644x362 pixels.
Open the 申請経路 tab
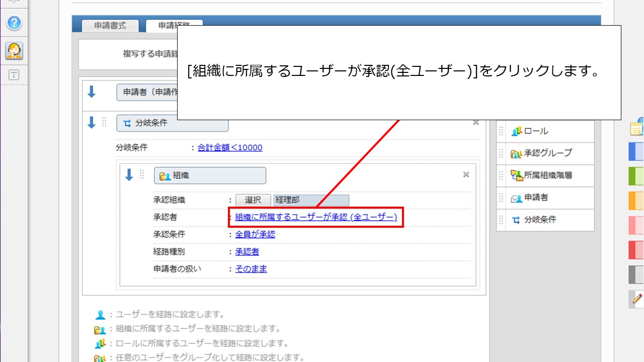pyautogui.click(x=174, y=26)
